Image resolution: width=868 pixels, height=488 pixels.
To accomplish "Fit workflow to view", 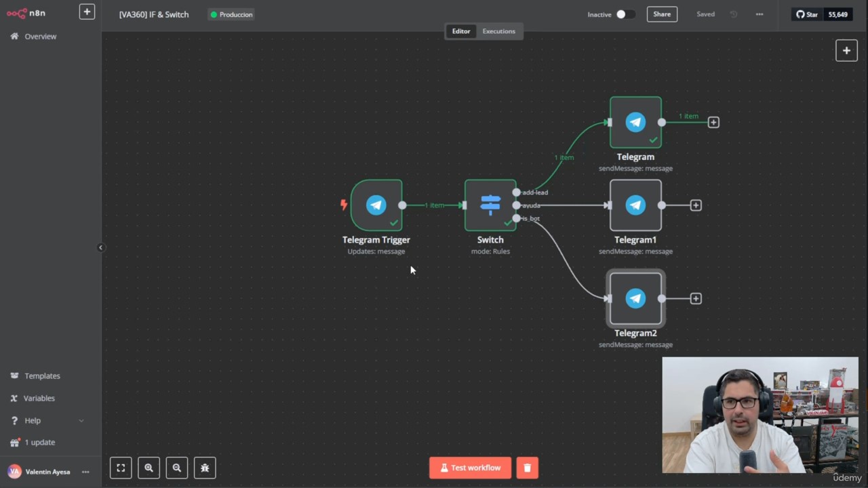I will click(121, 468).
